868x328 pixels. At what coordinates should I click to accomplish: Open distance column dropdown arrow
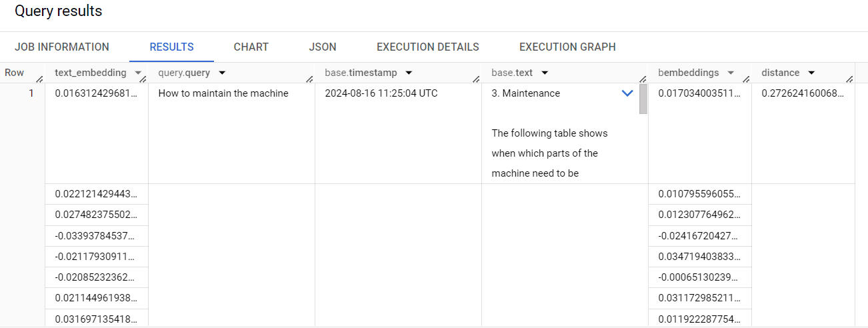[811, 73]
